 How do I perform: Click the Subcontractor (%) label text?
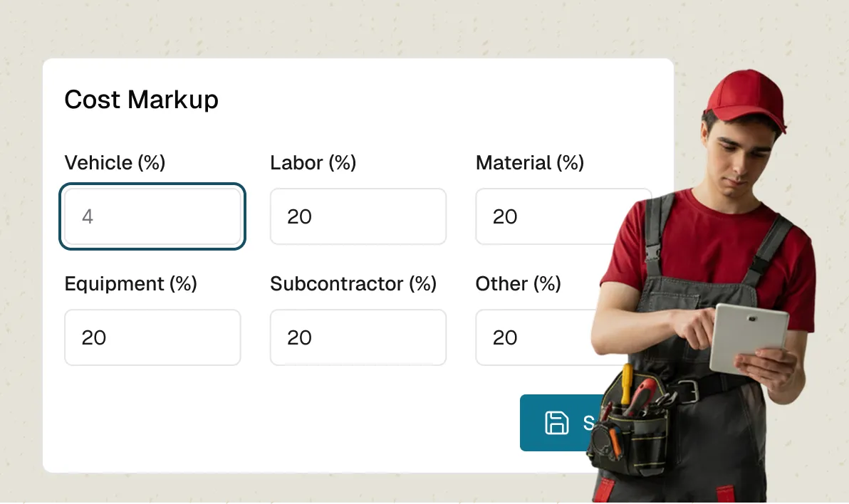pyautogui.click(x=353, y=284)
